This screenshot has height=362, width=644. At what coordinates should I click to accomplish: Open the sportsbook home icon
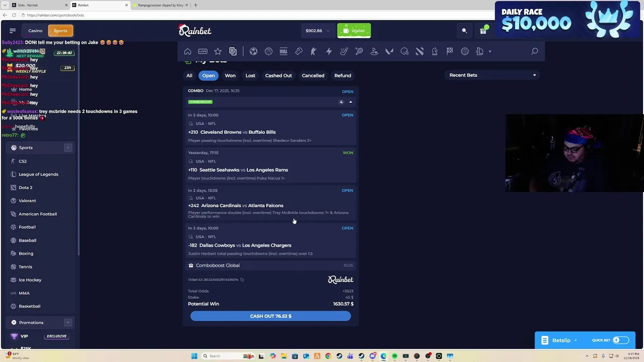(x=188, y=51)
